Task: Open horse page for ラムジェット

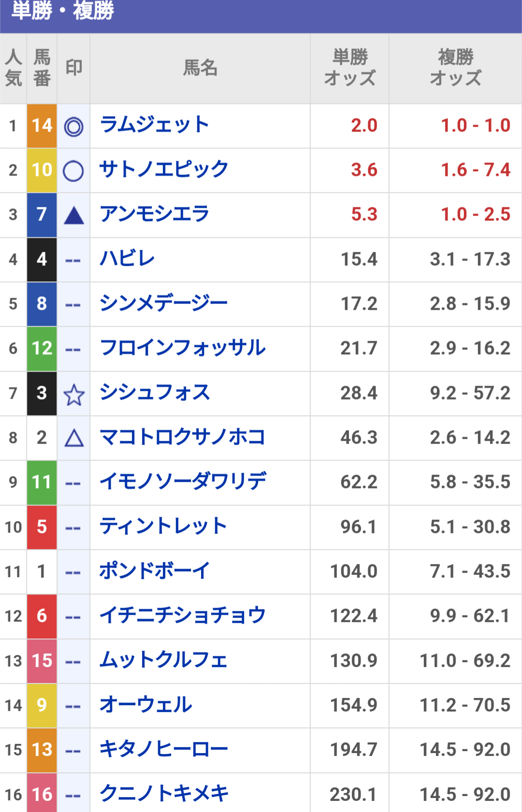Action: point(154,125)
